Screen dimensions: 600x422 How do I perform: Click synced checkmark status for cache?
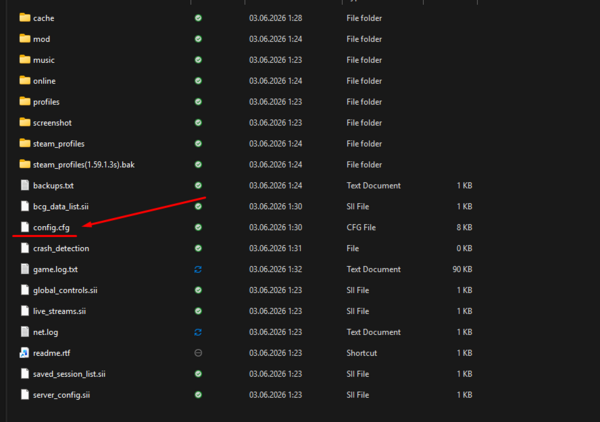tap(198, 18)
